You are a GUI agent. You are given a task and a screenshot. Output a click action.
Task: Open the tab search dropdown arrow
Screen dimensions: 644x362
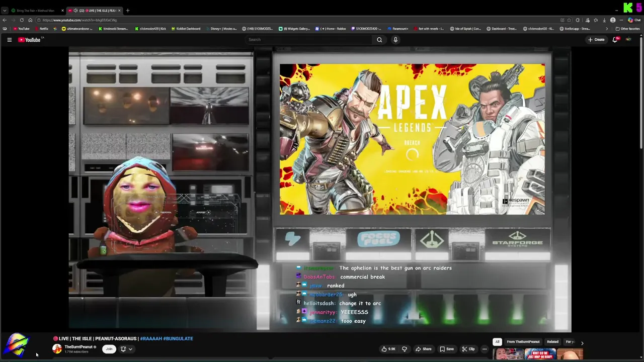(5, 11)
